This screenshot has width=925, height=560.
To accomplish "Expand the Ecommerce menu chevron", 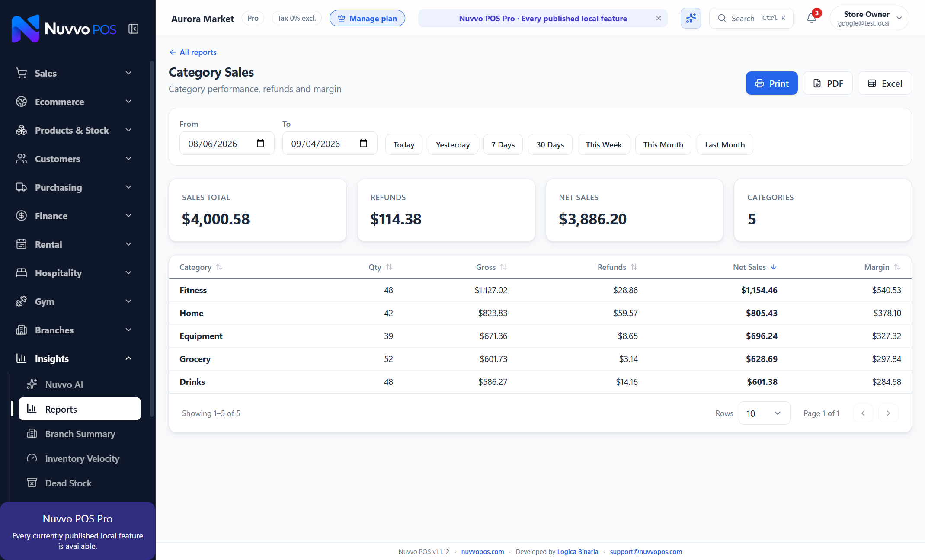I will click(128, 102).
